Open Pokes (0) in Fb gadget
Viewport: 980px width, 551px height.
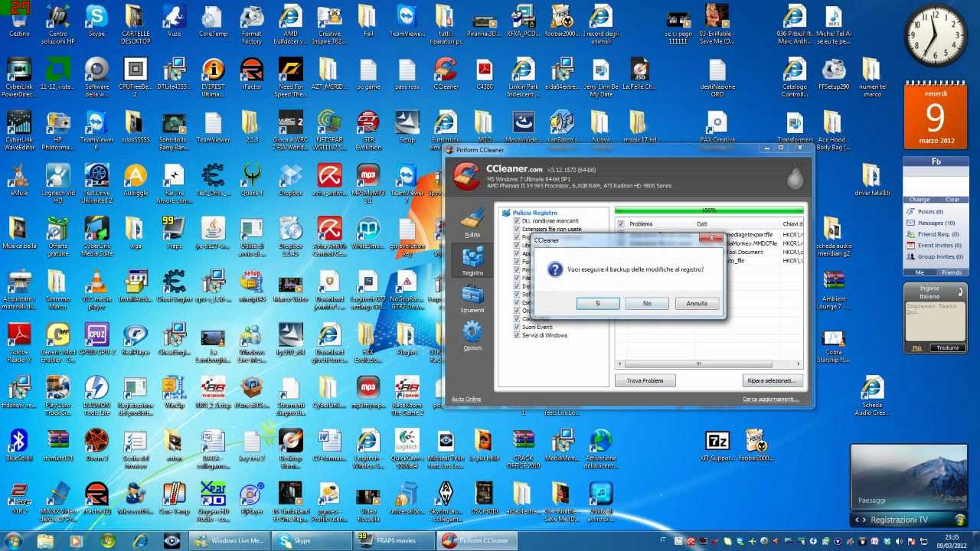(x=929, y=211)
